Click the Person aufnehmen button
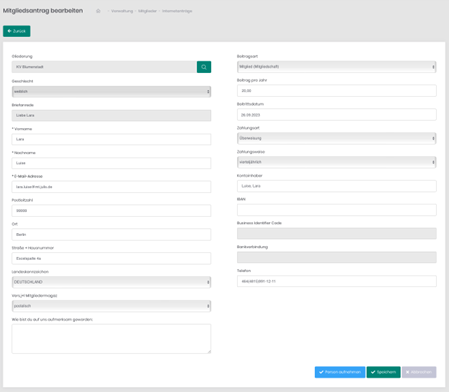Screen dimensions: 449x392 340,372
